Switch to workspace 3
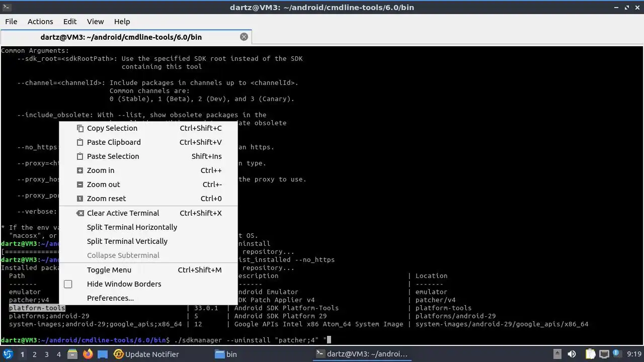 pos(46,354)
